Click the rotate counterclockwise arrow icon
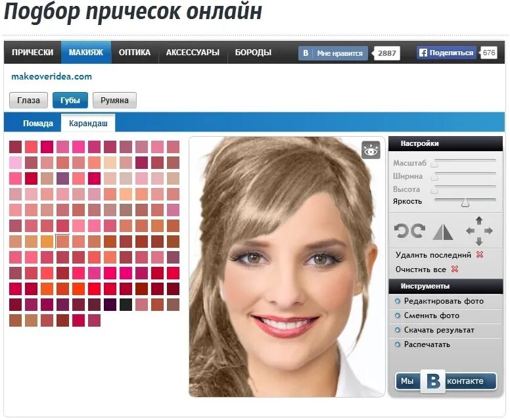510x420 pixels. pyautogui.click(x=401, y=231)
